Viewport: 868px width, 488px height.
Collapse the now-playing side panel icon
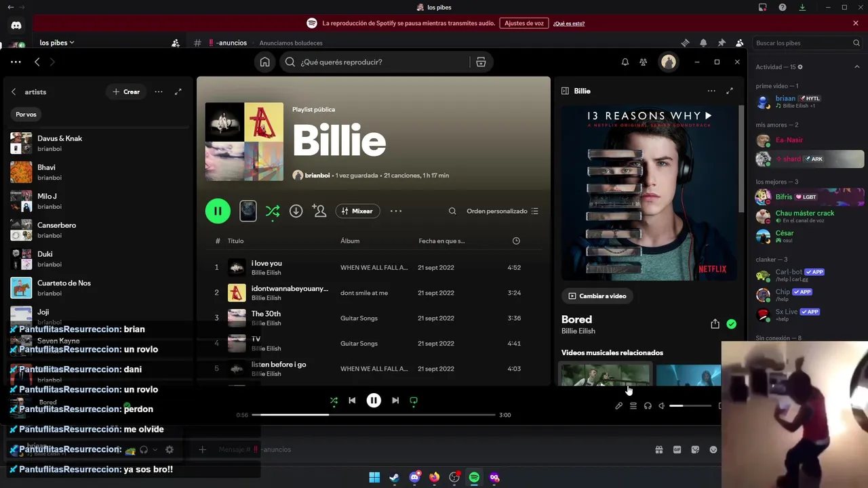[x=565, y=91]
